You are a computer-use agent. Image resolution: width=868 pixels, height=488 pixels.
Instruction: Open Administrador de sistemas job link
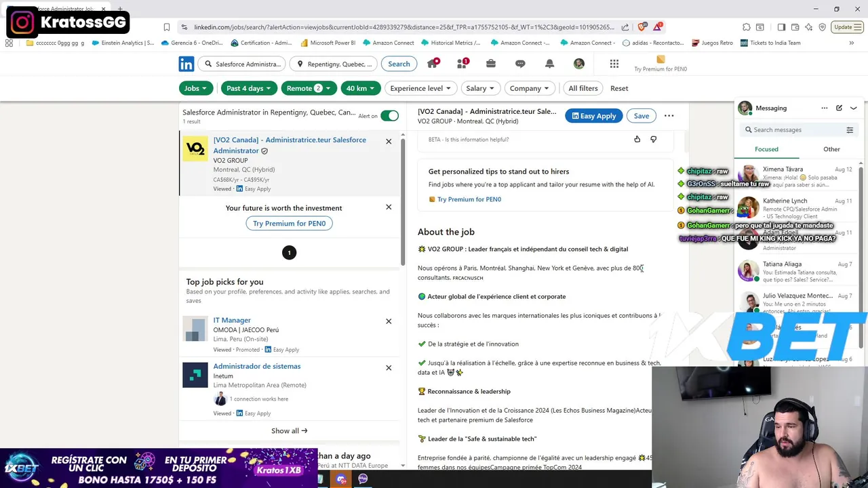257,366
